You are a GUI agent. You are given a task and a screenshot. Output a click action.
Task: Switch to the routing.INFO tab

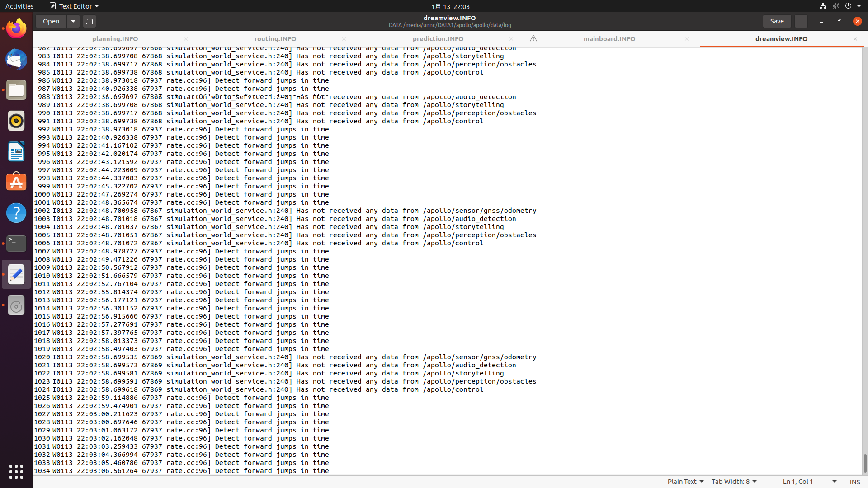click(275, 39)
